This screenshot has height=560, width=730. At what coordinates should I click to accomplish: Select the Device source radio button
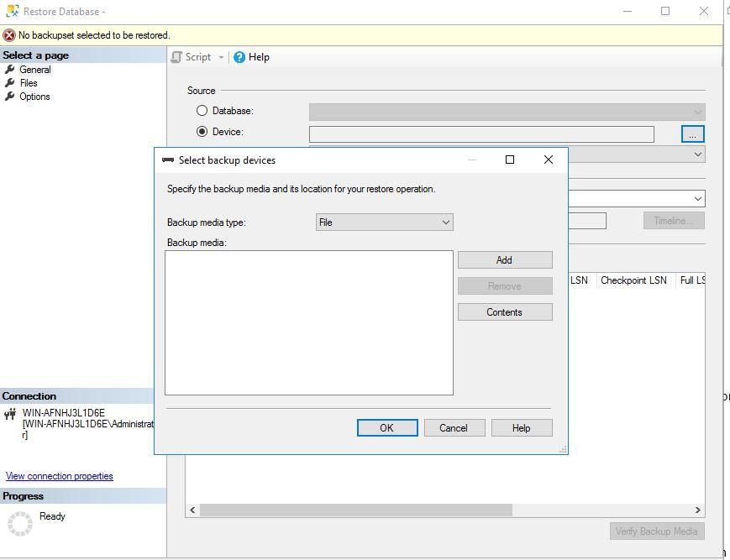pyautogui.click(x=202, y=132)
